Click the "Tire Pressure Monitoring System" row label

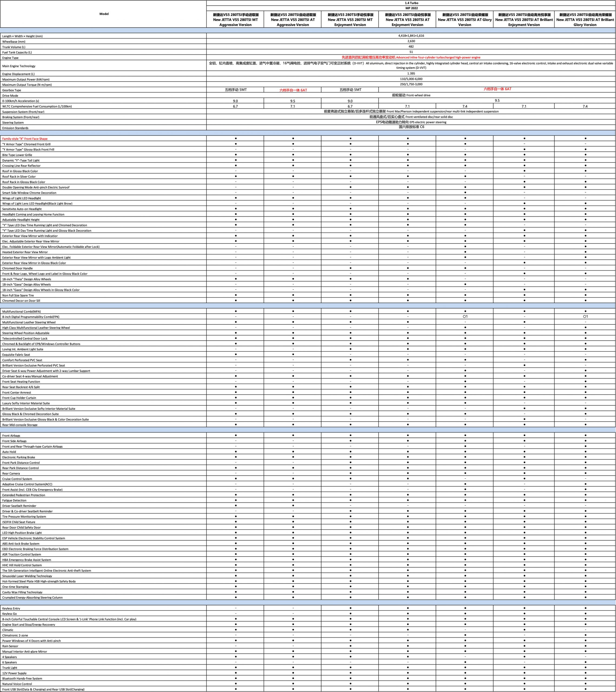tap(24, 517)
